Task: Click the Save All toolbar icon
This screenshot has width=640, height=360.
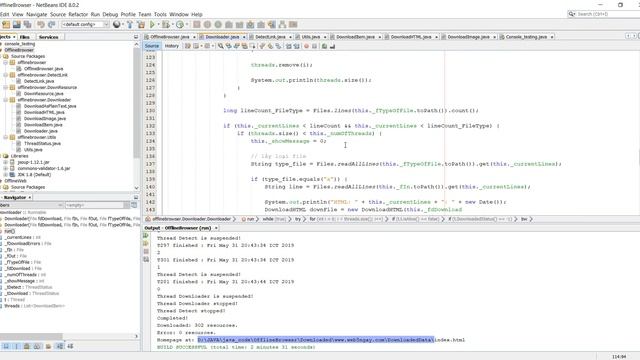Action: (x=27, y=24)
